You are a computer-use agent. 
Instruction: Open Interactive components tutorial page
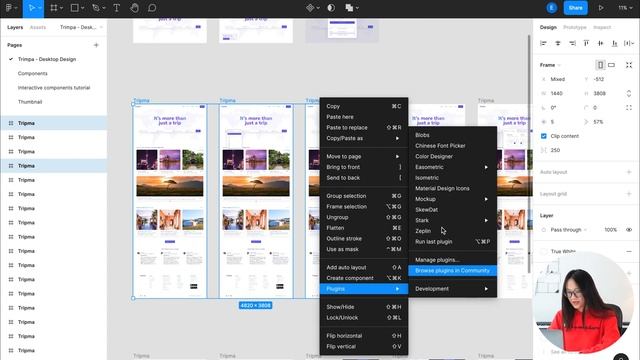pos(54,88)
